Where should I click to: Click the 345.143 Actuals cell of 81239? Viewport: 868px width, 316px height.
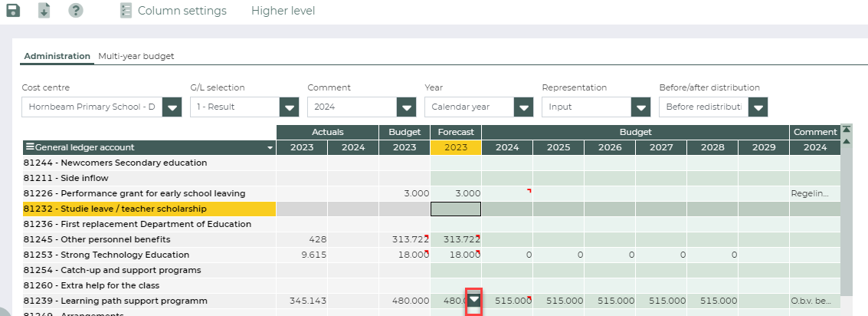302,301
